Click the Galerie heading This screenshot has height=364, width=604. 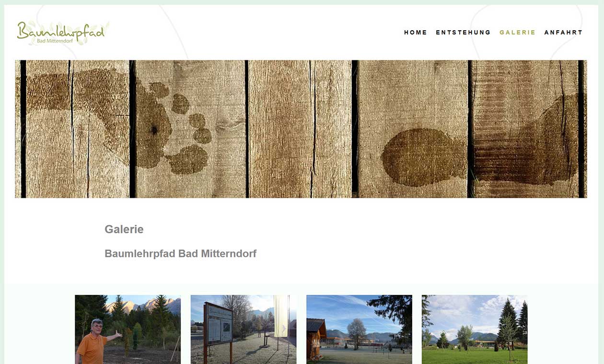click(x=124, y=229)
